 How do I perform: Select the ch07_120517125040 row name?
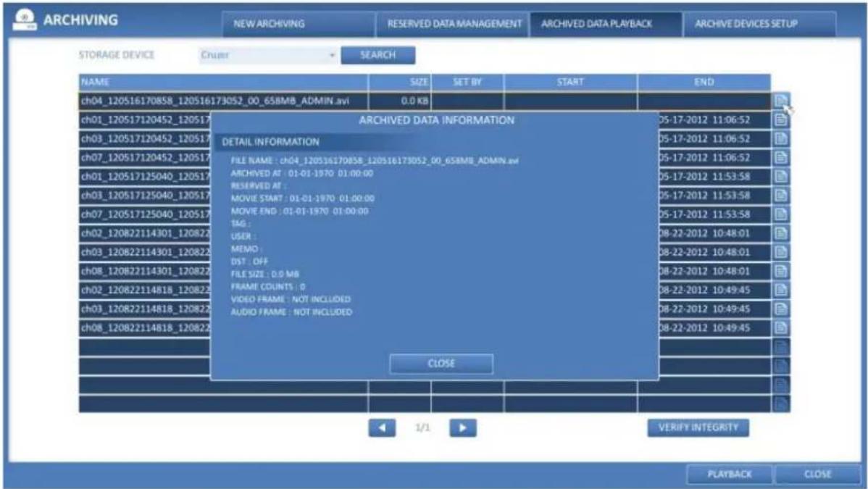point(146,214)
